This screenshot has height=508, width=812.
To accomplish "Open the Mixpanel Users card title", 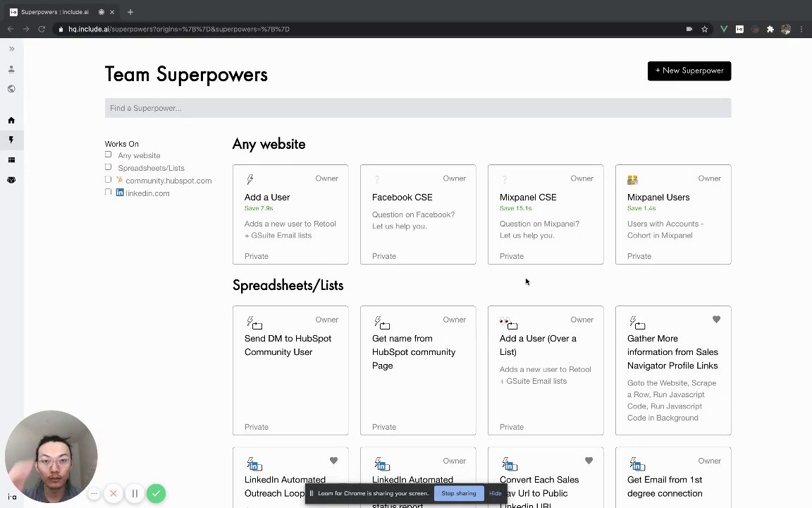I will click(x=658, y=198).
